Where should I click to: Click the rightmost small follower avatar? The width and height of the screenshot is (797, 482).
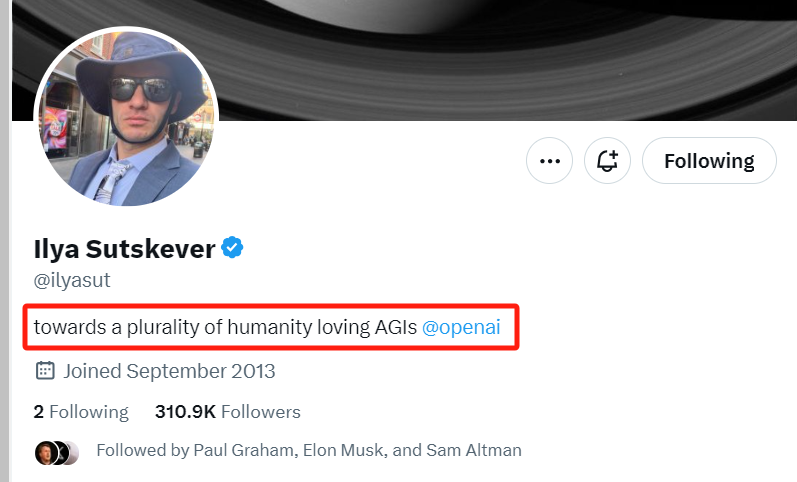tap(71, 451)
